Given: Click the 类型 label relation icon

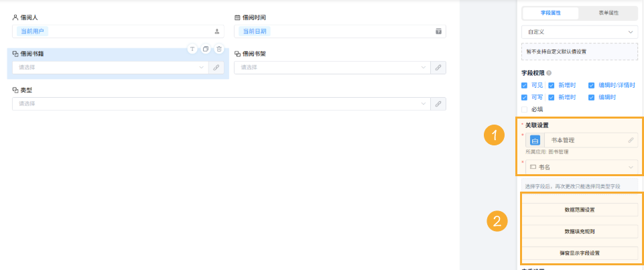Looking at the screenshot, I should [x=15, y=90].
